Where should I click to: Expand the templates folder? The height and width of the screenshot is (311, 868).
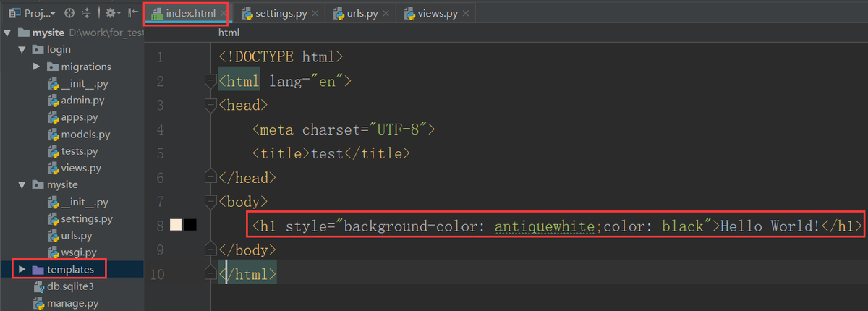point(21,270)
